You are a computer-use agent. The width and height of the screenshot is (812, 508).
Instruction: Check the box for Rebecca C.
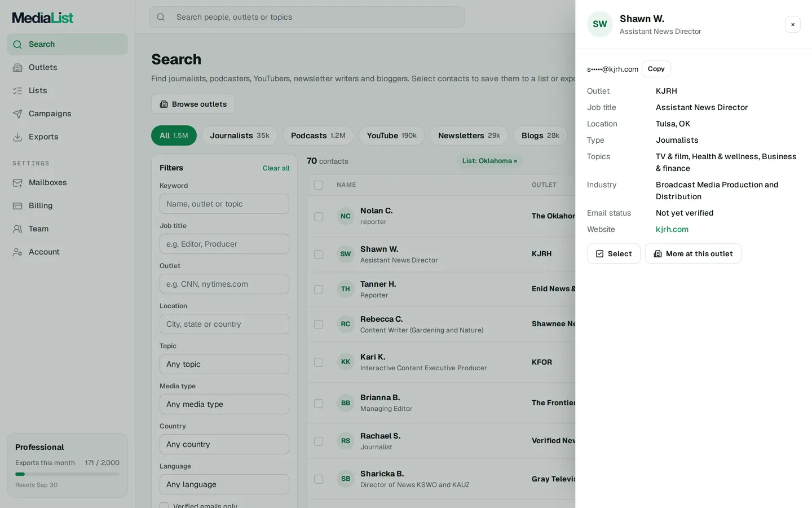pyautogui.click(x=319, y=325)
